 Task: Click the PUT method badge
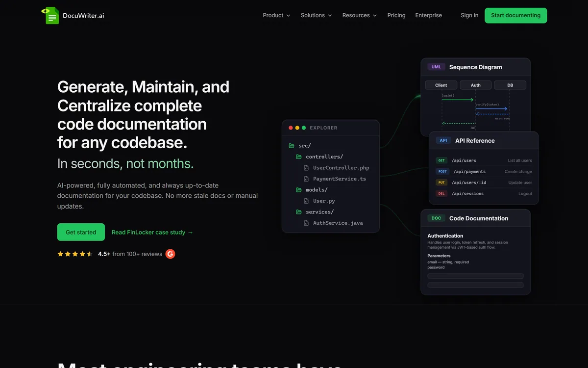coord(441,183)
